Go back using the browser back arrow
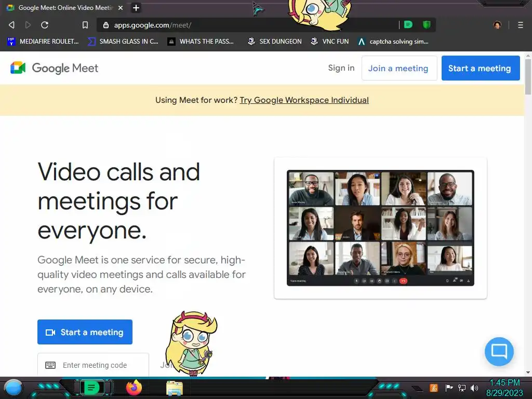 [11, 25]
